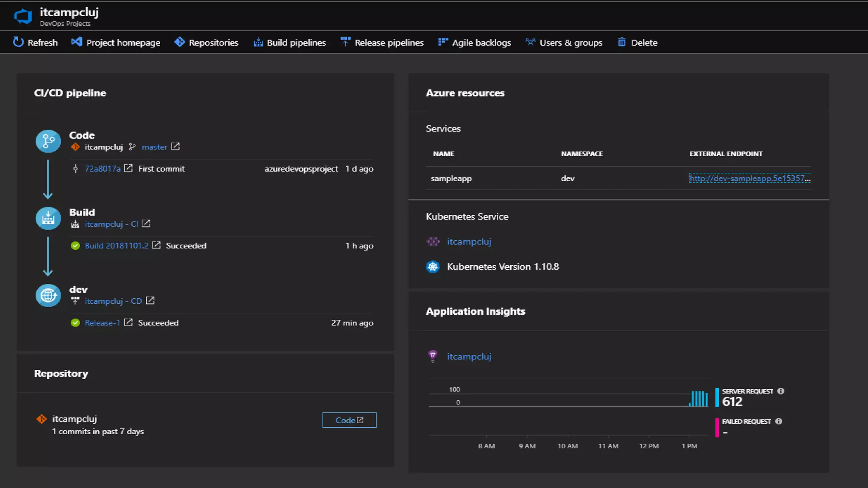This screenshot has height=488, width=868.
Task: Click the Delete trash icon
Action: (x=622, y=42)
